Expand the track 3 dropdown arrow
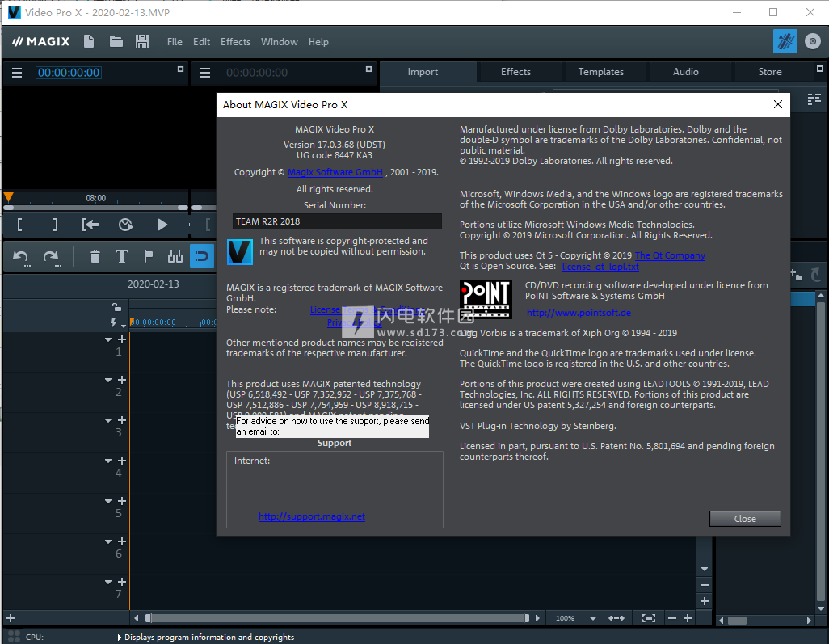This screenshot has height=644, width=829. 108,420
